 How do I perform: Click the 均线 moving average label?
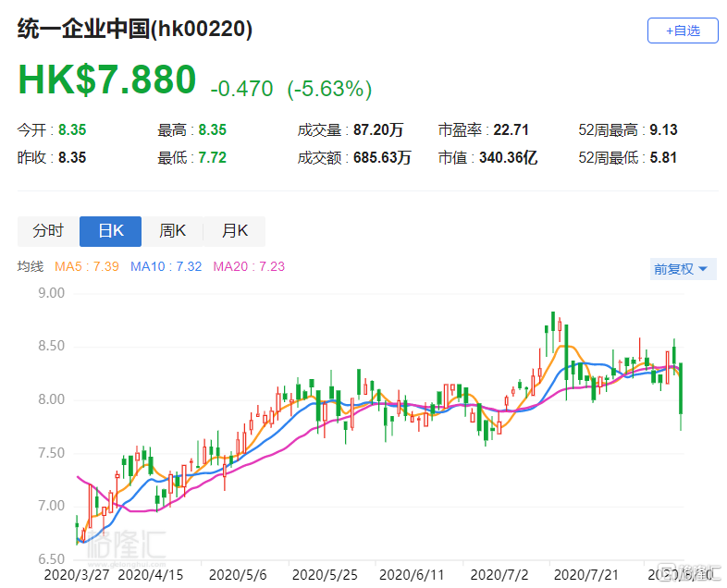coord(31,266)
